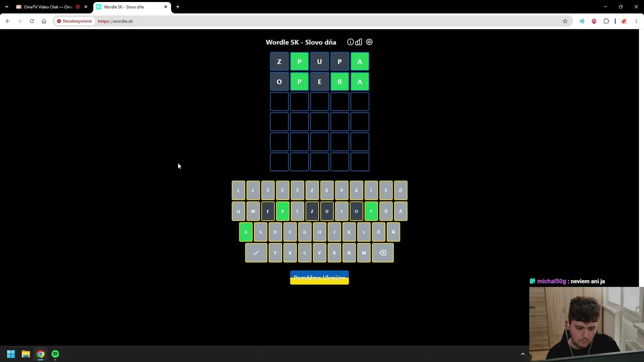Open the Wordle settings gear icon
The image size is (644, 362).
(x=369, y=42)
